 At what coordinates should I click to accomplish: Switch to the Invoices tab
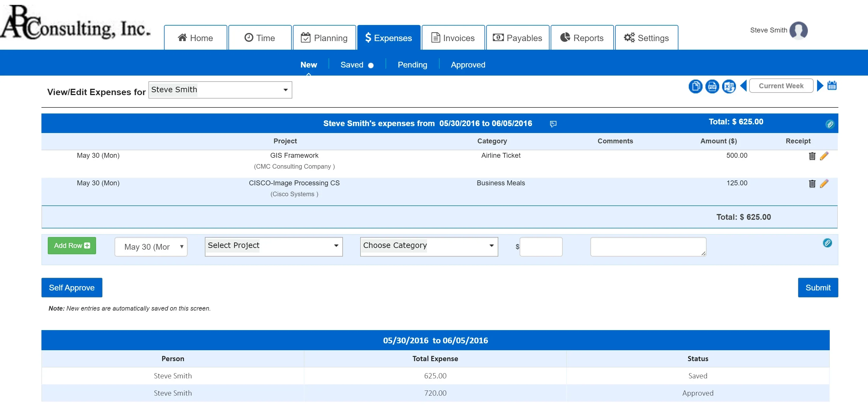click(x=453, y=38)
